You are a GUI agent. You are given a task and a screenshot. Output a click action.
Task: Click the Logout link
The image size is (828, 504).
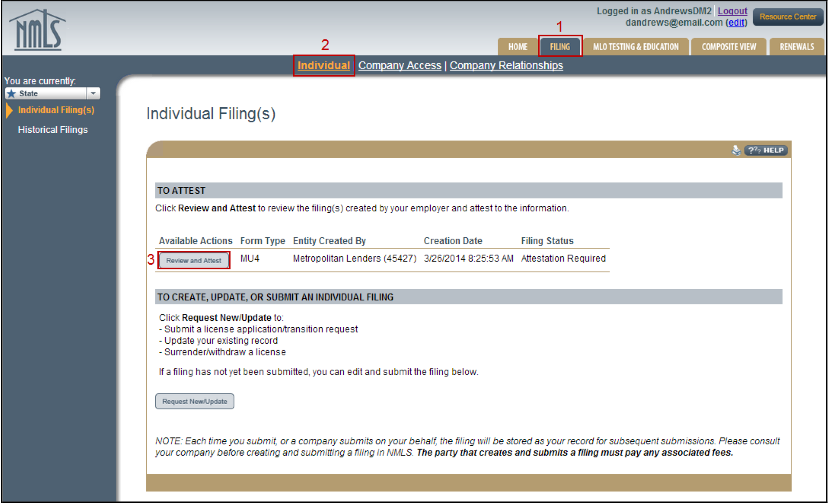pyautogui.click(x=732, y=11)
